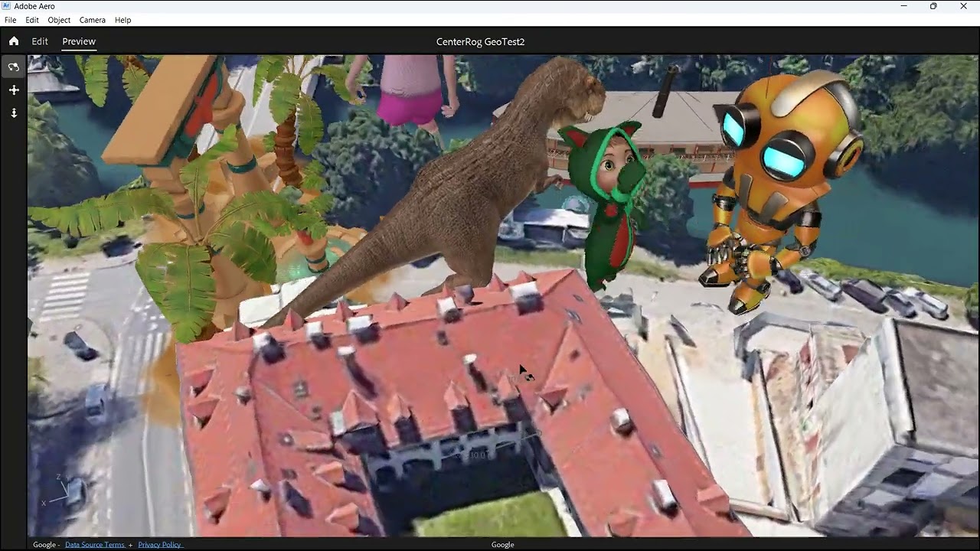Switch to the Edit mode tab
This screenshot has height=551, width=980.
(40, 41)
